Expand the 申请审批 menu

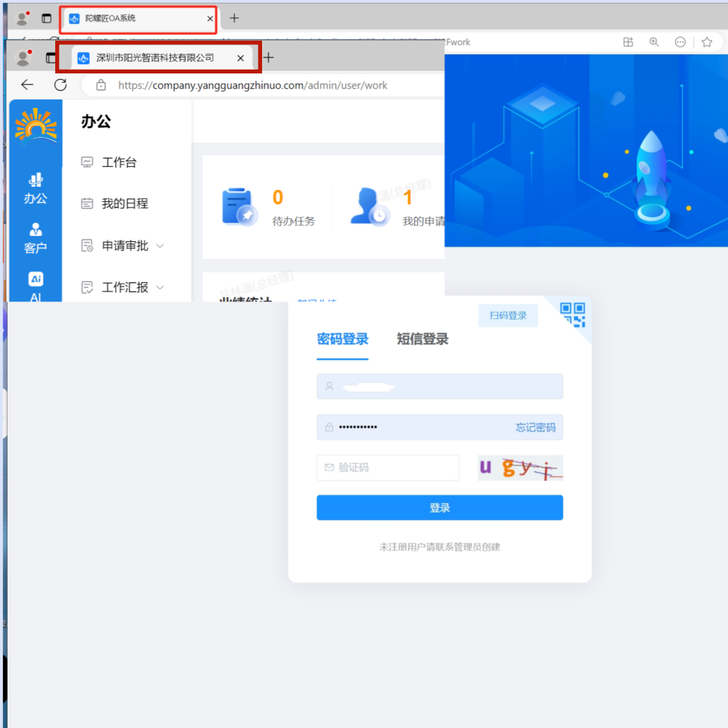[x=125, y=246]
